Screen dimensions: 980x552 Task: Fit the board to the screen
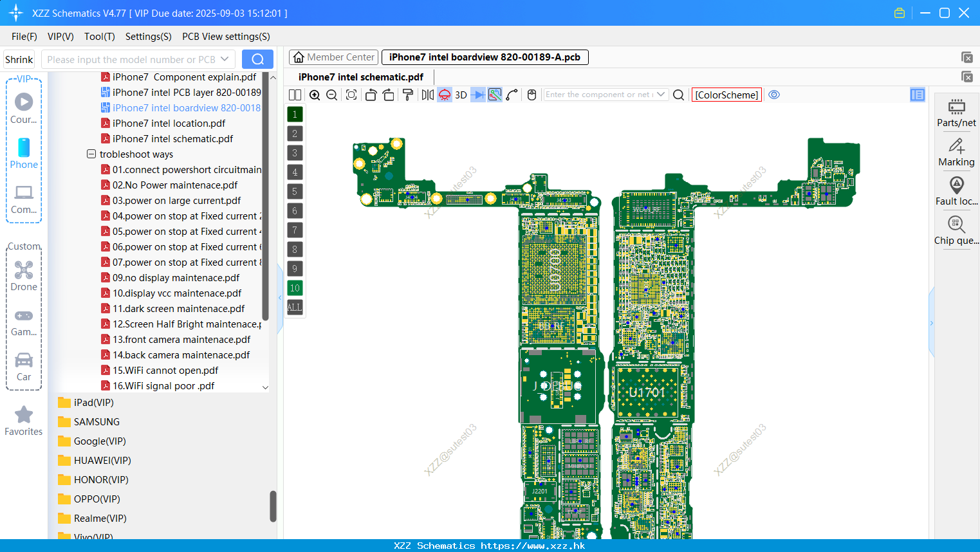pos(351,95)
